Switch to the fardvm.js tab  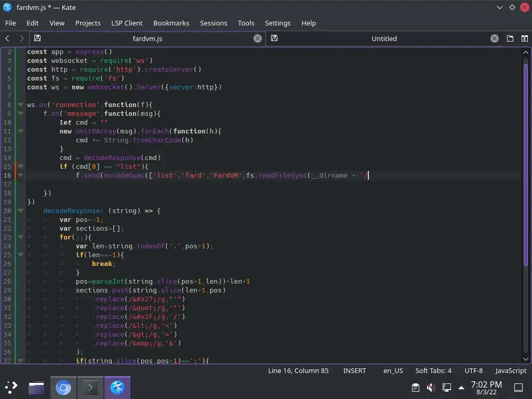tap(147, 38)
